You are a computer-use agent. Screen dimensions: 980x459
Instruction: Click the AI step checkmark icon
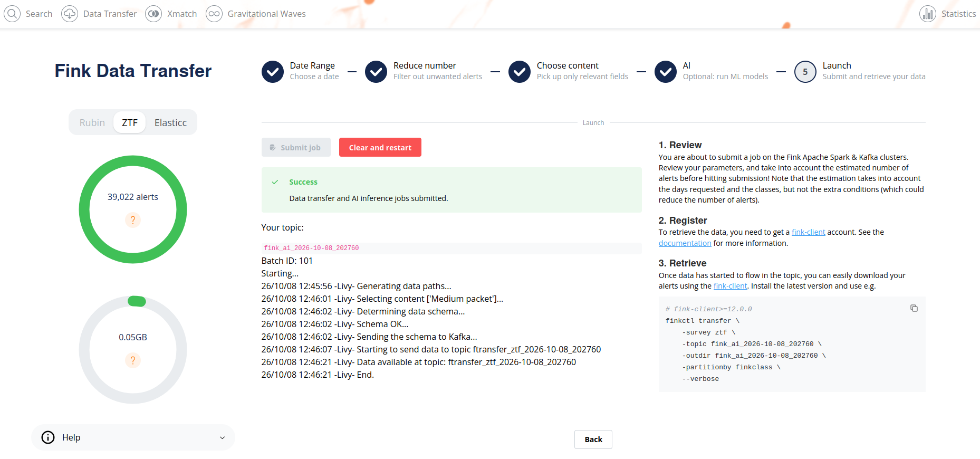[x=666, y=72]
